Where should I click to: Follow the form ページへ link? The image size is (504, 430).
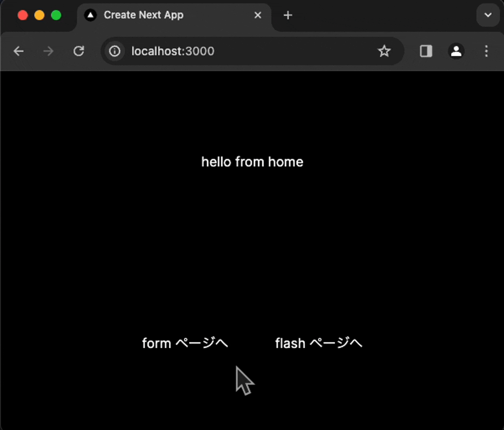(185, 343)
